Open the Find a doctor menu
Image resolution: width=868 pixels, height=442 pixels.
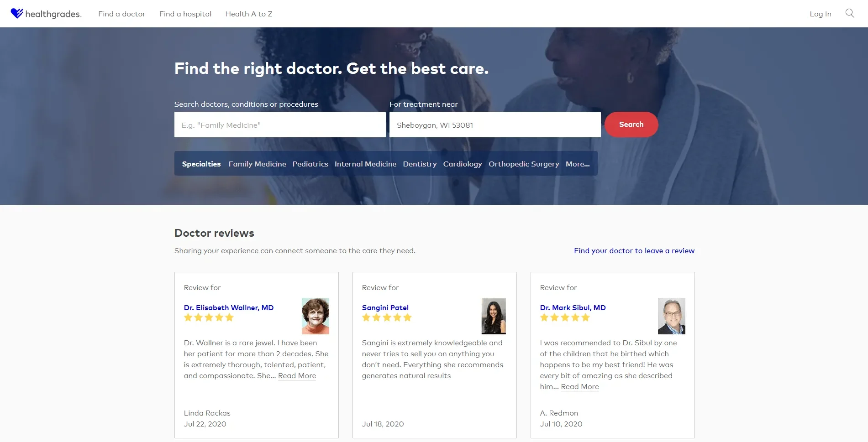click(121, 14)
